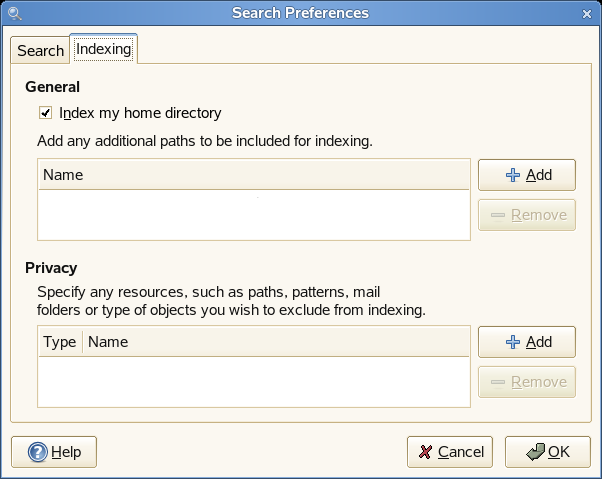Close the Search Preferences window
This screenshot has width=602, height=479.
(x=588, y=13)
